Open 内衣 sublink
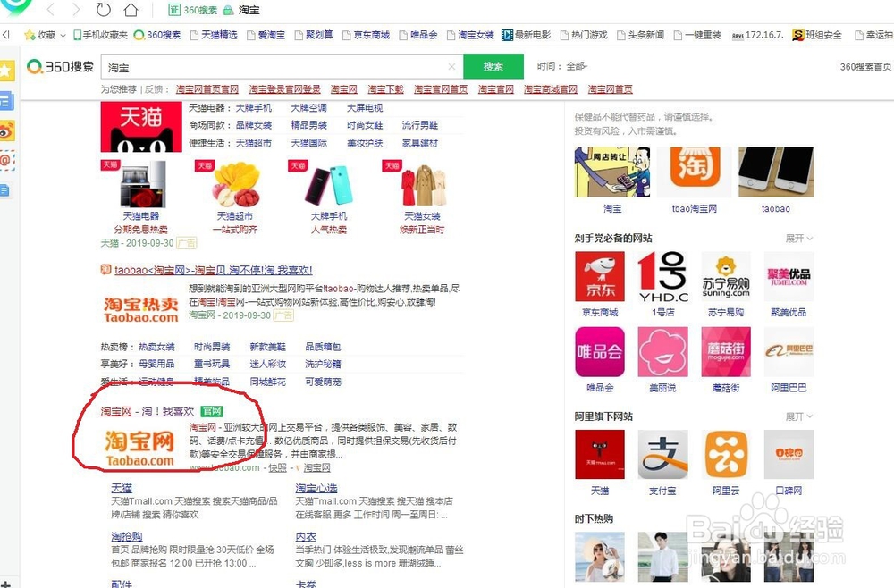This screenshot has height=588, width=894. pos(306,536)
